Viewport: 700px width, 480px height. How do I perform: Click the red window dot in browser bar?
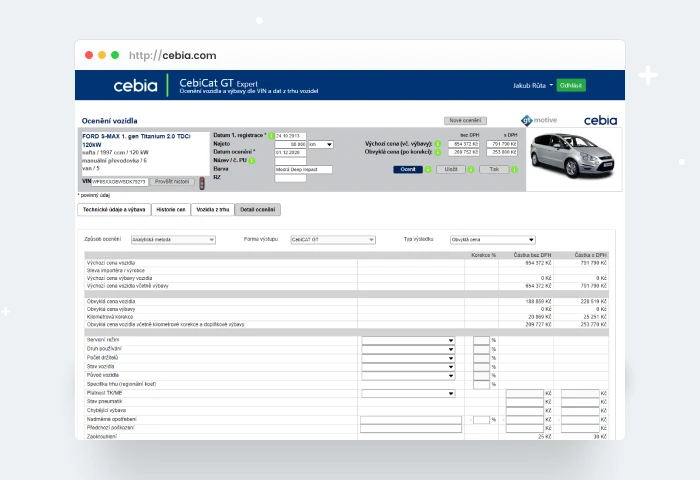(x=89, y=55)
